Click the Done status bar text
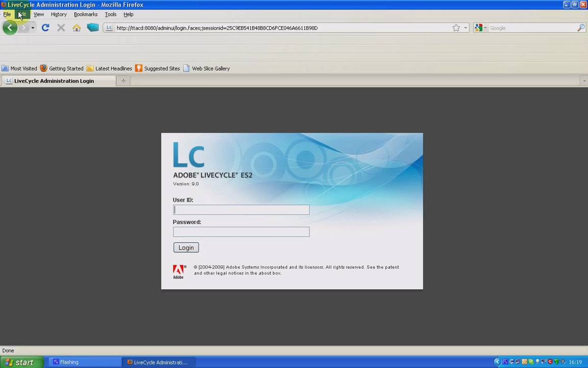588x368 pixels. [x=8, y=350]
